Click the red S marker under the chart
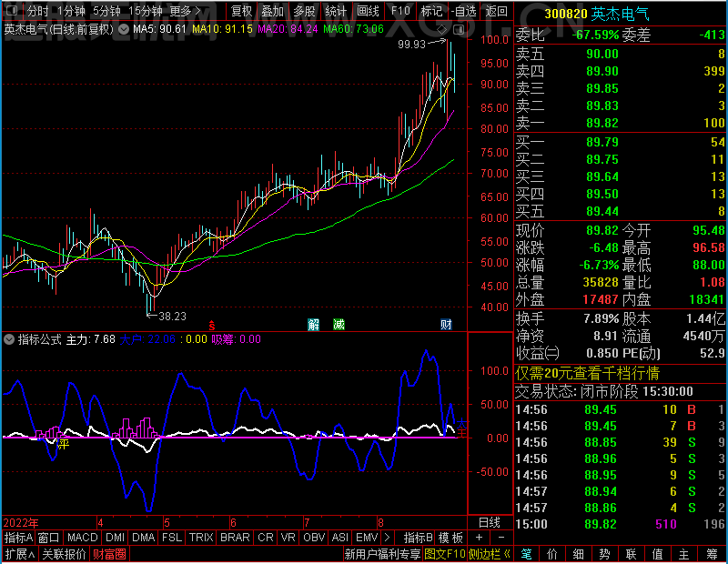The width and height of the screenshot is (728, 564). [x=212, y=326]
